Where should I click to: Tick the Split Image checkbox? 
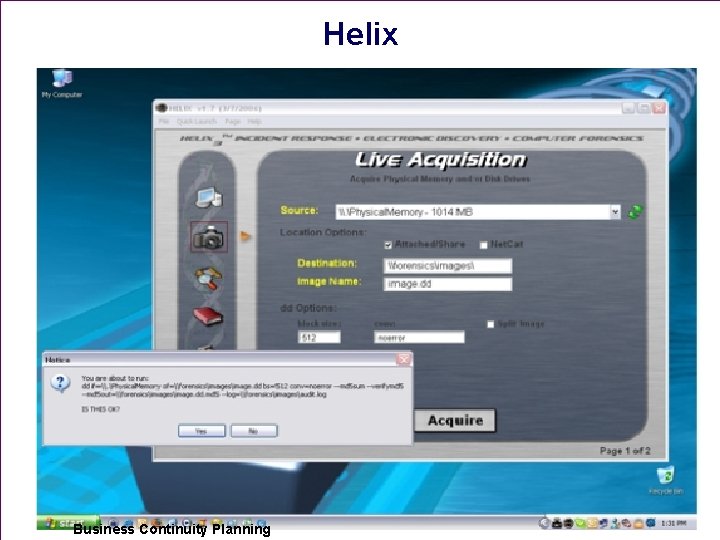coord(490,325)
